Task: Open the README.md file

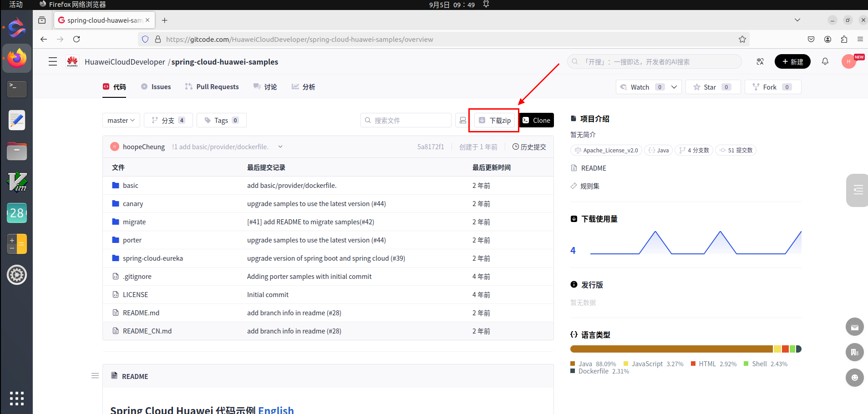Action: click(x=141, y=313)
